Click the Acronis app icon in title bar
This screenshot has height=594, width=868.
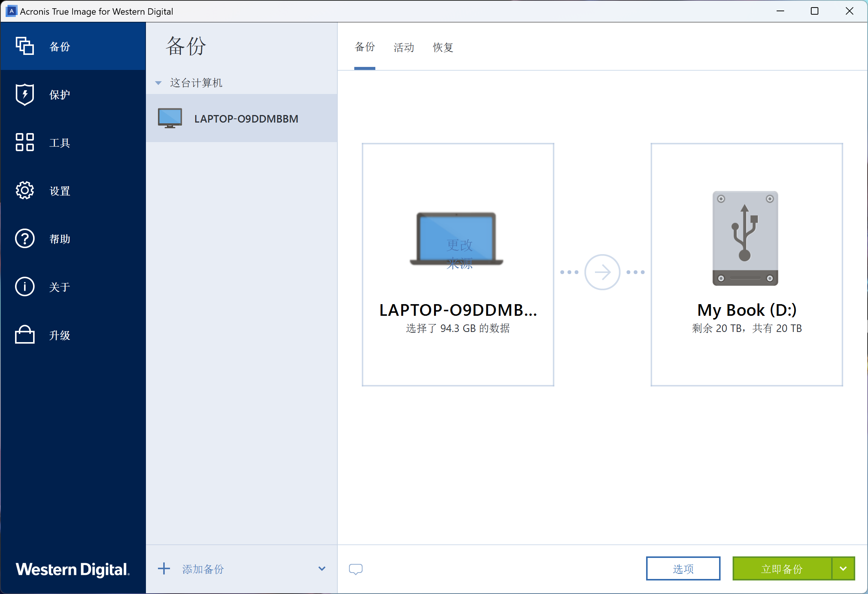tap(12, 11)
